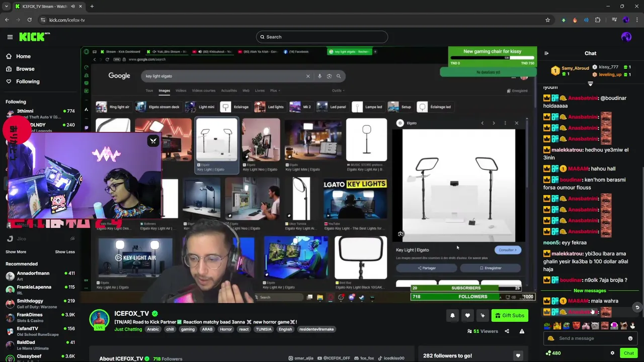The height and width of the screenshot is (362, 644).
Task: Mute tab via speaker icon
Action: (x=73, y=7)
